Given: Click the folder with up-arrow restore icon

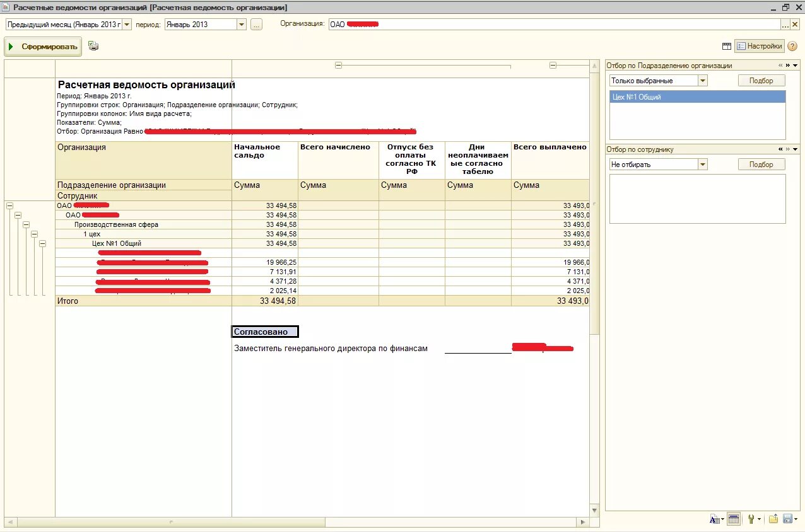Looking at the screenshot, I should 773,519.
